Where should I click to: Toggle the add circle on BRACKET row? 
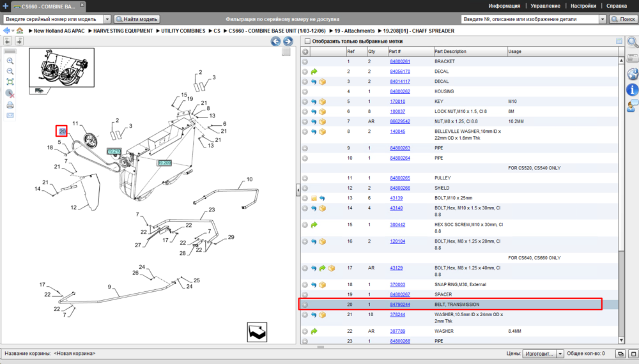[x=305, y=62]
